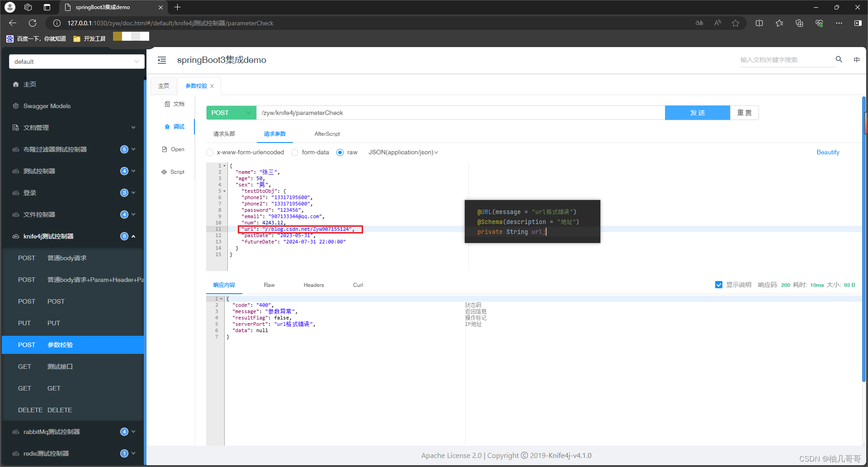This screenshot has width=868, height=467.
Task: Click the sidebar collapse menu icon
Action: 162,60
